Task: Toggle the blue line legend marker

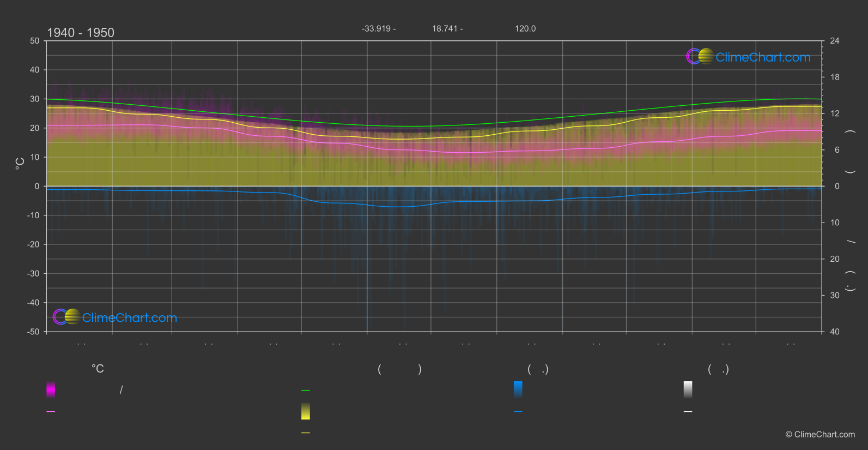Action: (518, 411)
